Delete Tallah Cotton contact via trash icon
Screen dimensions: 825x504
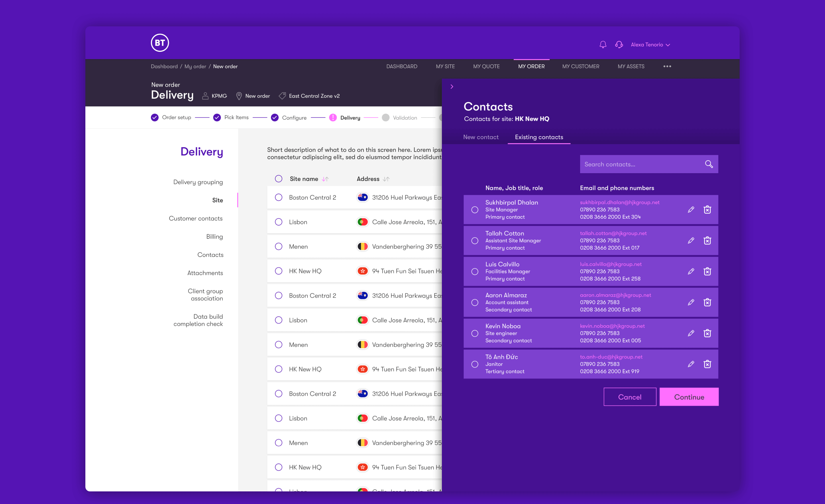pos(707,241)
